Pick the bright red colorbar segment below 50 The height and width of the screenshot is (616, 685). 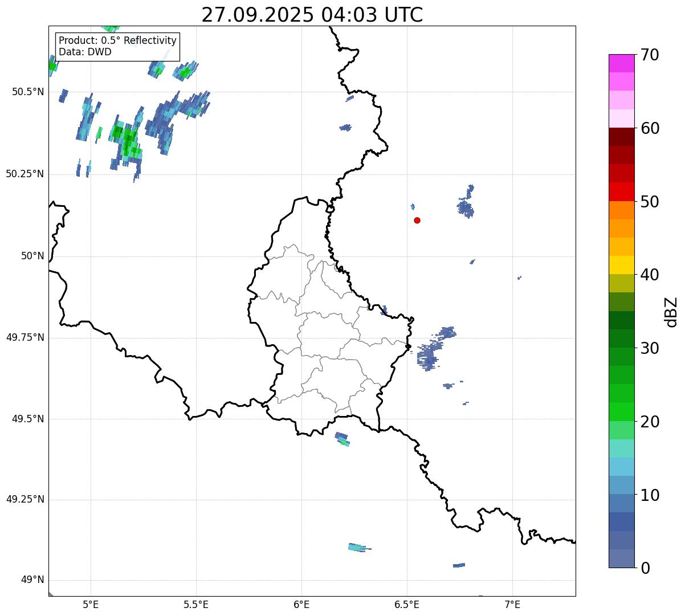tap(622, 192)
